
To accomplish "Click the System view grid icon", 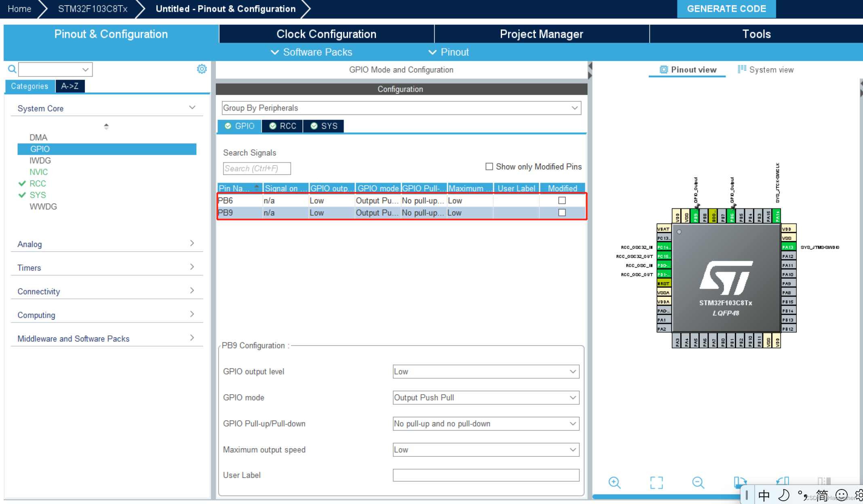I will tap(742, 69).
